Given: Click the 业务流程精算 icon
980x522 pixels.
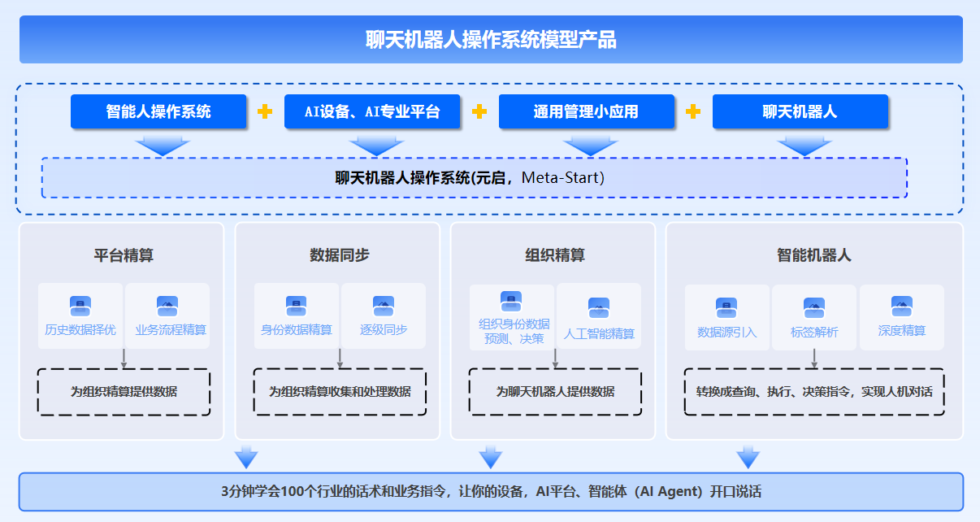Looking at the screenshot, I should click(167, 307).
